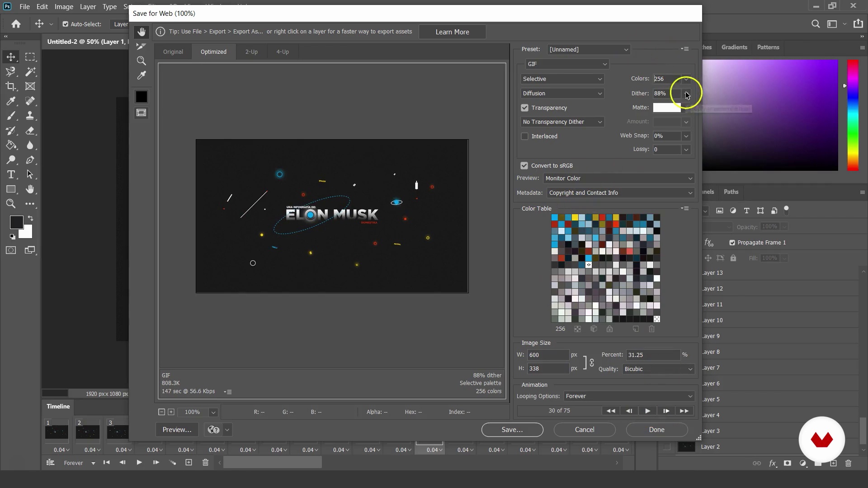
Task: Open the GIF file format dropdown
Action: point(567,64)
